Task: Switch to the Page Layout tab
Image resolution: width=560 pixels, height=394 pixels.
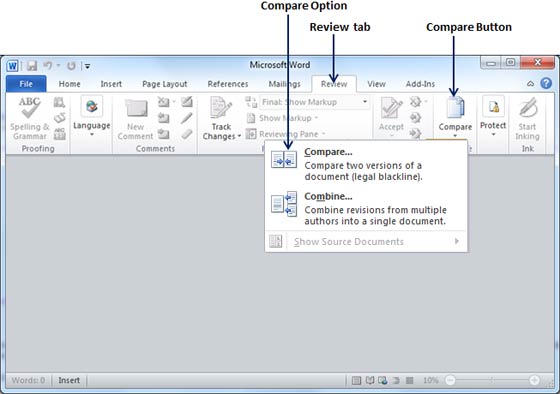Action: coord(164,84)
